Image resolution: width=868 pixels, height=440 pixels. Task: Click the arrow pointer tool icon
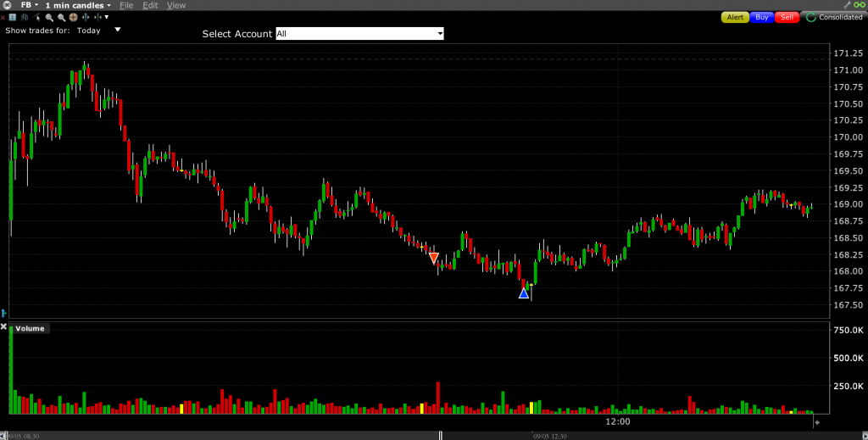click(36, 18)
